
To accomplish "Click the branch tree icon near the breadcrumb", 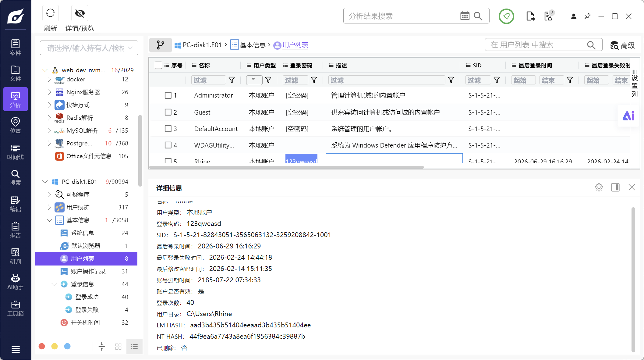I will pos(161,45).
